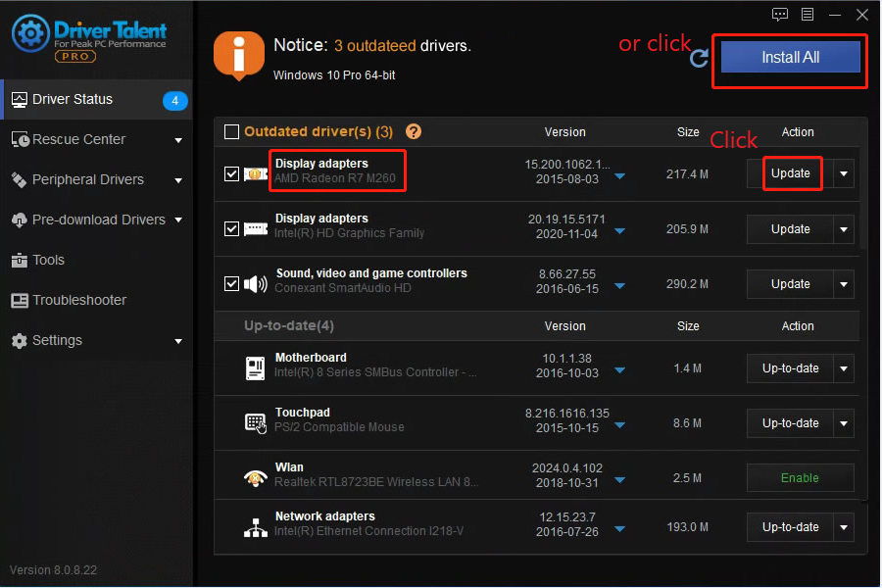Open Peripheral Drivers in the sidebar

[x=97, y=180]
